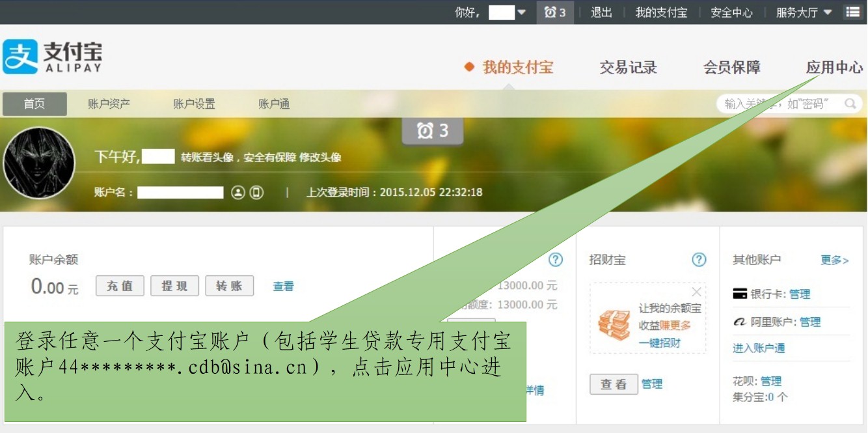
Task: Open the alarm reminder icon in top bar
Action: click(555, 12)
